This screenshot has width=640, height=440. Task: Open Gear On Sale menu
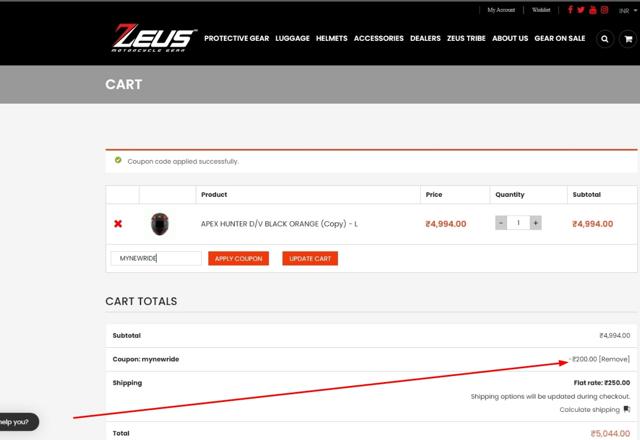tap(560, 38)
